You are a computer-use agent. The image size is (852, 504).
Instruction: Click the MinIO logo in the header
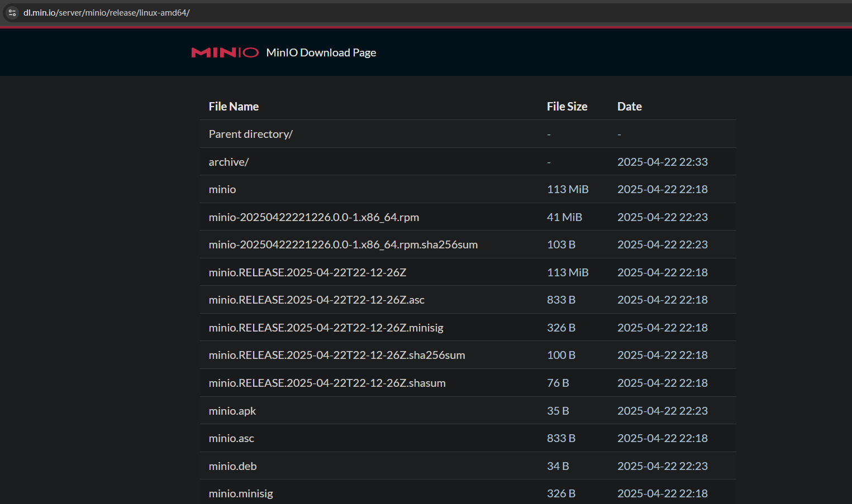click(225, 52)
